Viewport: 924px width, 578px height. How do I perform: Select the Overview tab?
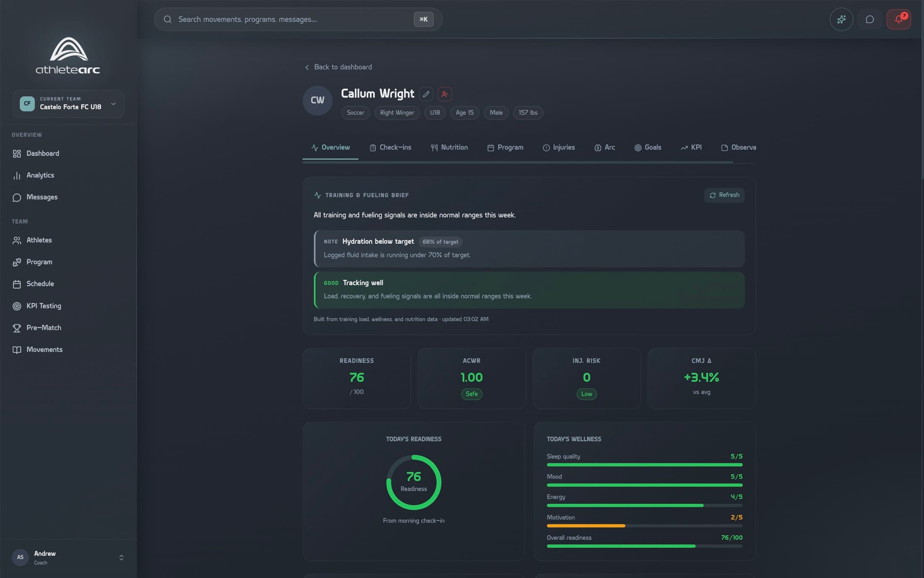[x=330, y=148]
